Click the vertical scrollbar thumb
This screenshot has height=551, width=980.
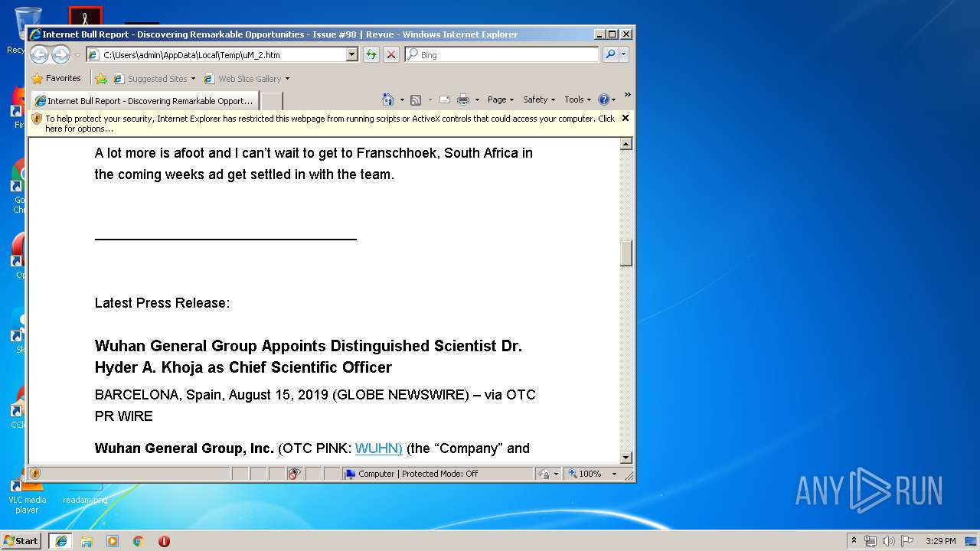click(626, 253)
